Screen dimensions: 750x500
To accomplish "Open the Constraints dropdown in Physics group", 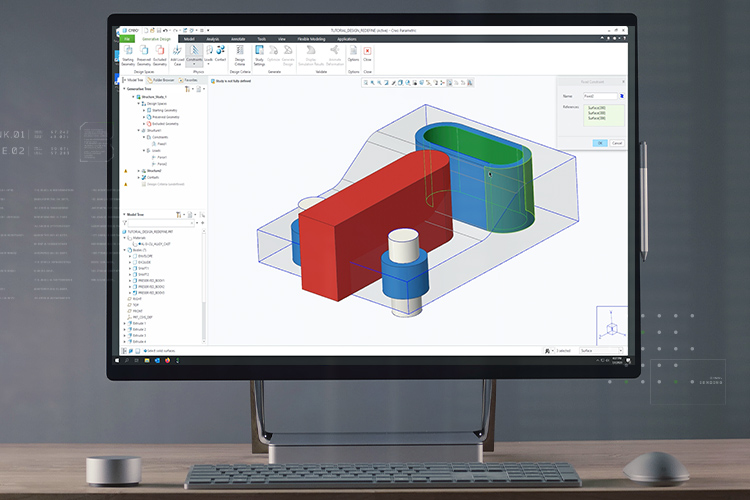I will pyautogui.click(x=194, y=63).
